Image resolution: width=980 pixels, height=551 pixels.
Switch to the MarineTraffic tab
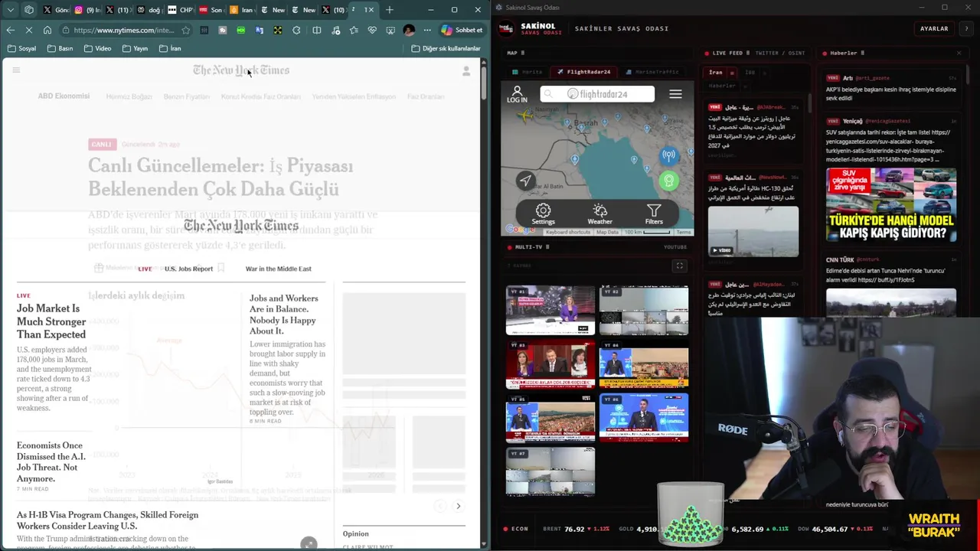652,72
